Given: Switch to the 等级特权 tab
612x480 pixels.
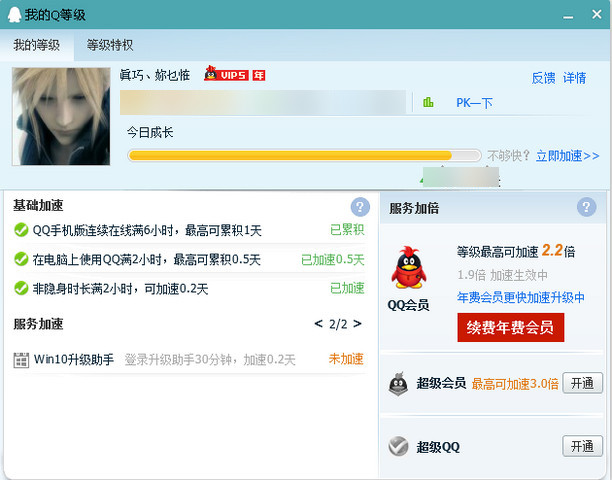Looking at the screenshot, I should click(110, 45).
